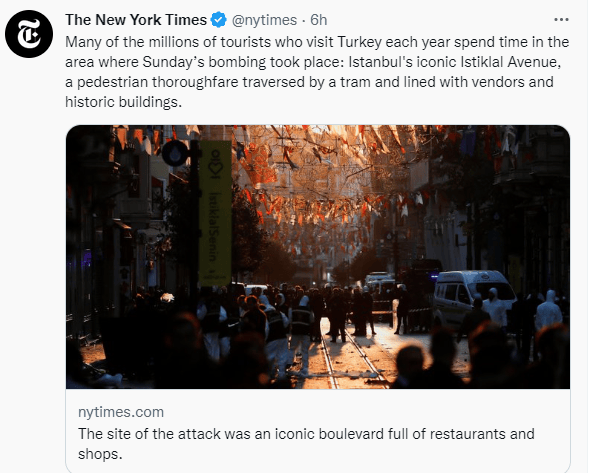Viewport: 596px width, 473px height.
Task: Visit the @nytimes handle link
Action: point(264,20)
